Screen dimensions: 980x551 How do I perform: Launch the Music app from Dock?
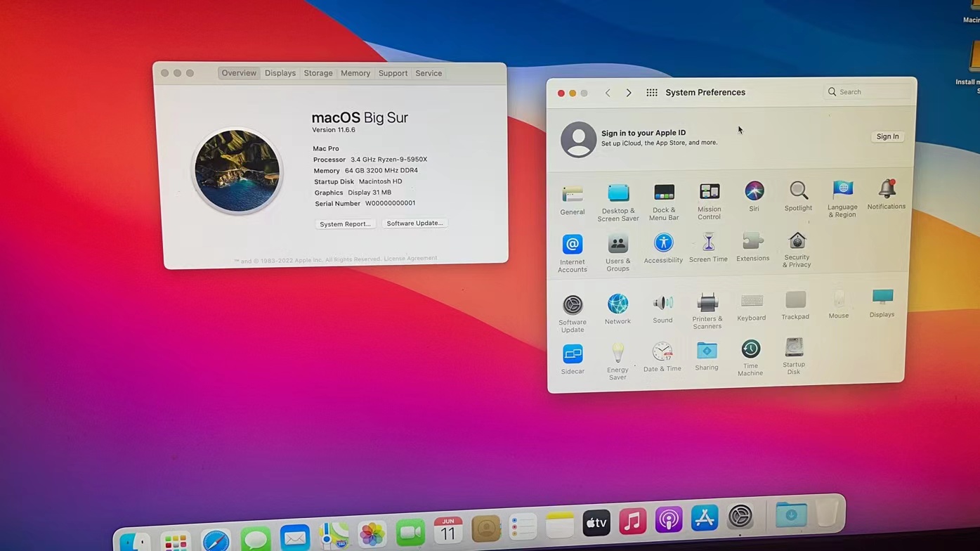(x=632, y=521)
